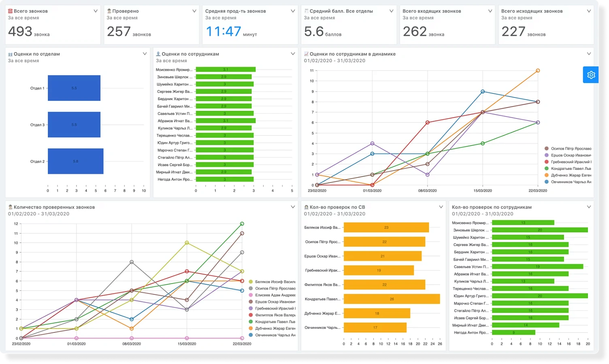Toggle 'Осипов Пётр' series in the dynamics chart legend
The height and width of the screenshot is (364, 609).
pos(568,148)
